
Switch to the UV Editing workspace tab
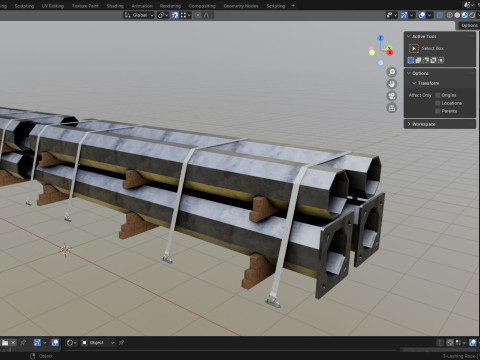(52, 6)
